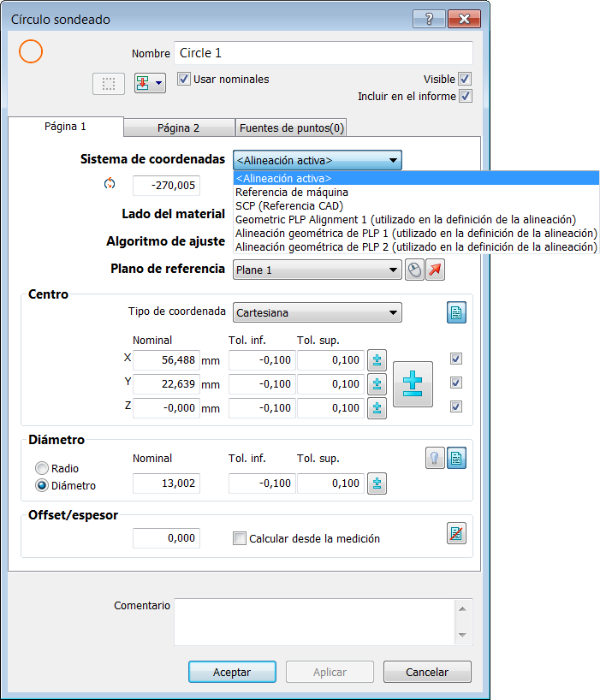
Task: Click the Y nominal field 22,639
Action: coord(166,384)
